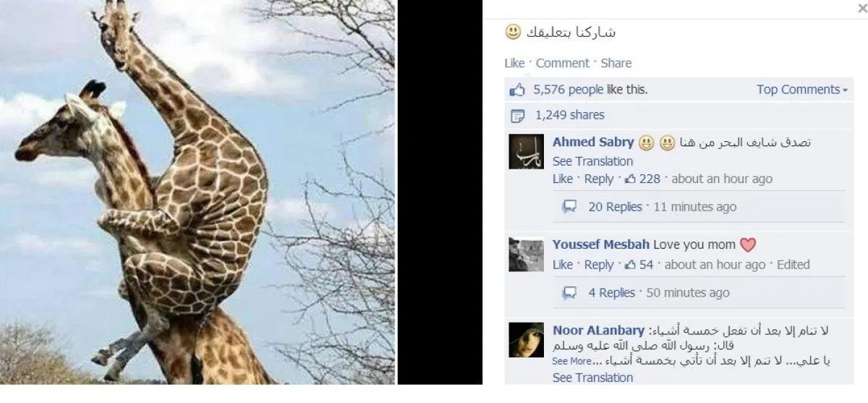Click the reply bubble icon next to 20 Replies
Image resolution: width=868 pixels, height=403 pixels.
(x=570, y=207)
